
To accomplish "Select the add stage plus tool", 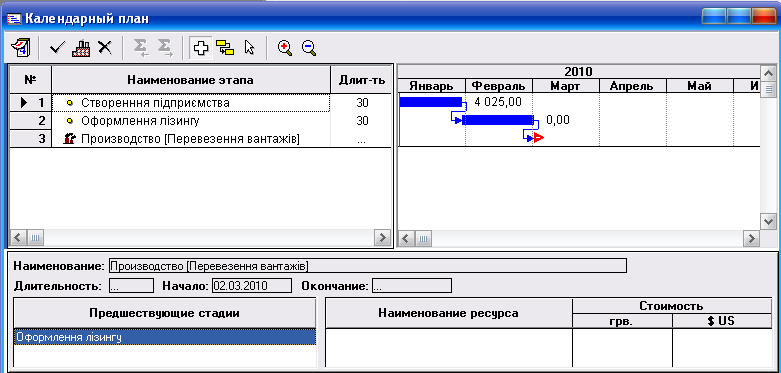I will (x=201, y=48).
